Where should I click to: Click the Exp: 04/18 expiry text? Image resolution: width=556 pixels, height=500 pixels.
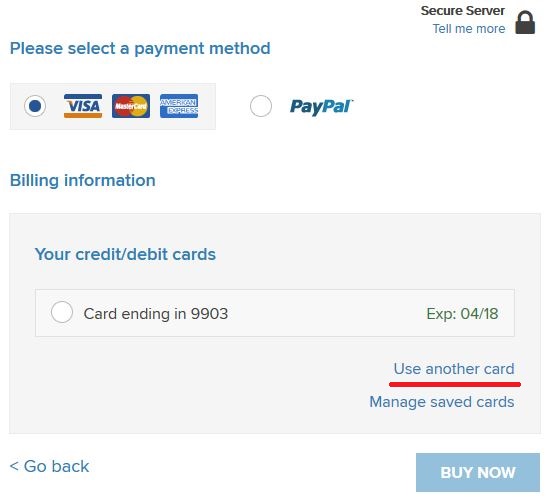[x=462, y=314]
